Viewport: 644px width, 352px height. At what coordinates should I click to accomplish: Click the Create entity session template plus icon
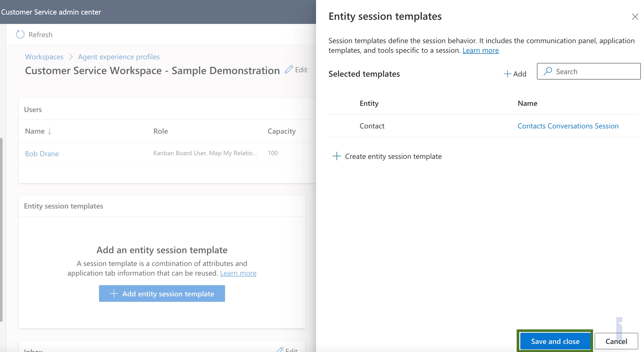pos(337,155)
